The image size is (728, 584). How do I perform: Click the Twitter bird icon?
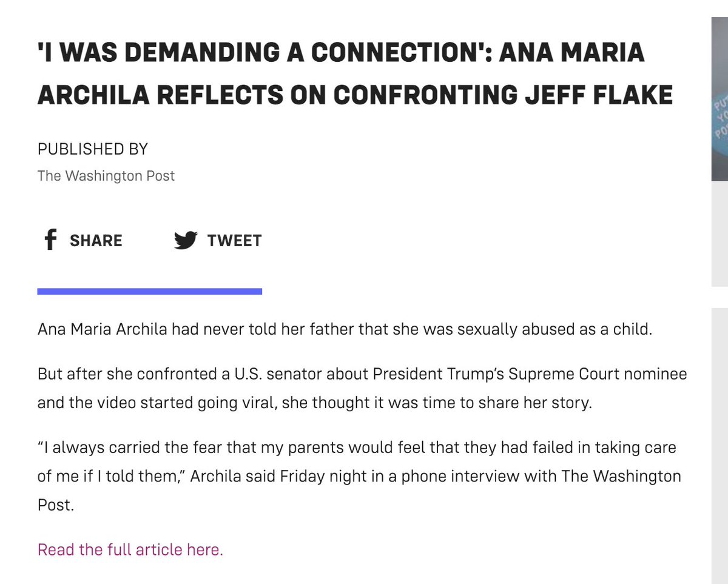(x=186, y=240)
